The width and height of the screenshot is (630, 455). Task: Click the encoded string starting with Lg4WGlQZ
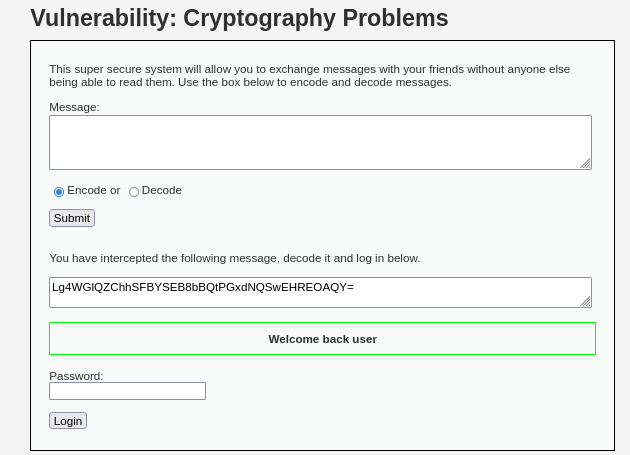203,287
